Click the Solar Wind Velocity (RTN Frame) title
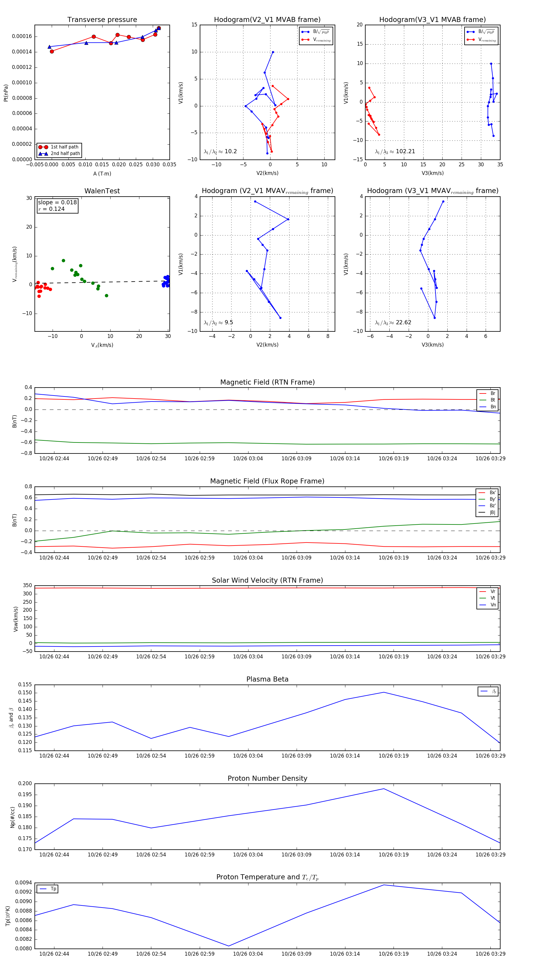 coord(267,580)
